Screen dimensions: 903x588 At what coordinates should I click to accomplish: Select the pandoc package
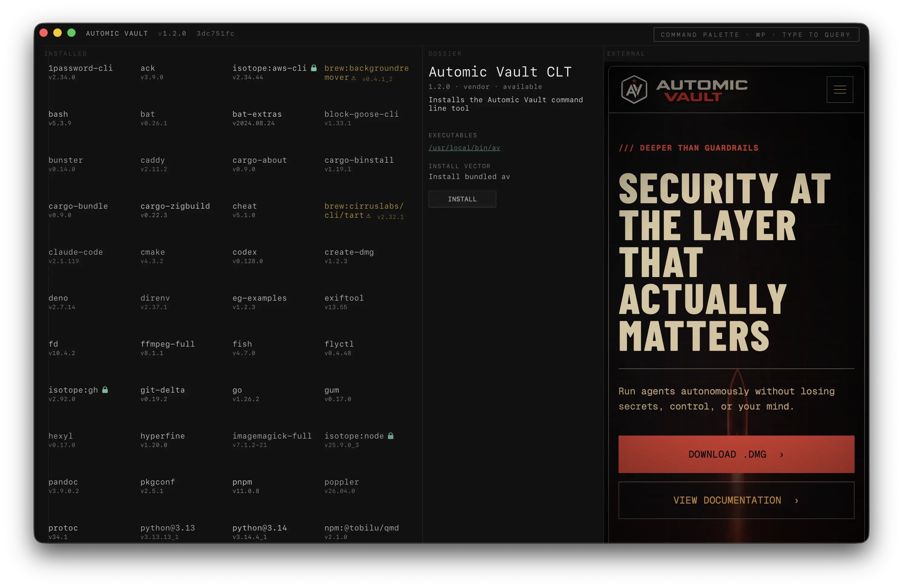tap(64, 486)
